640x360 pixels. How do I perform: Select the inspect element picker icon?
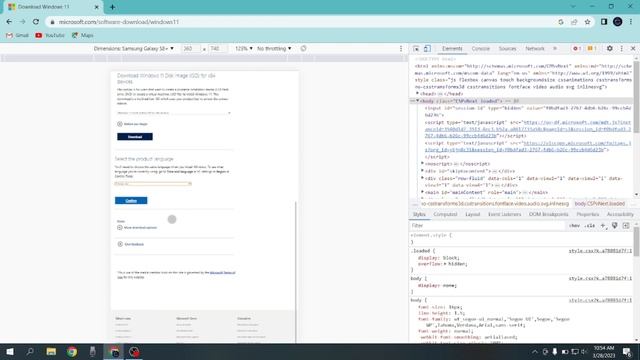416,49
